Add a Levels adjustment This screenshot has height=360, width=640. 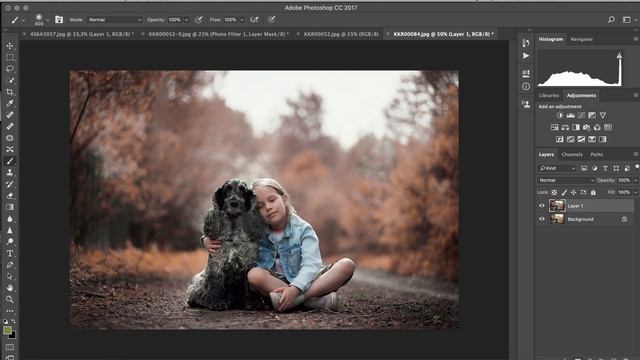point(571,116)
